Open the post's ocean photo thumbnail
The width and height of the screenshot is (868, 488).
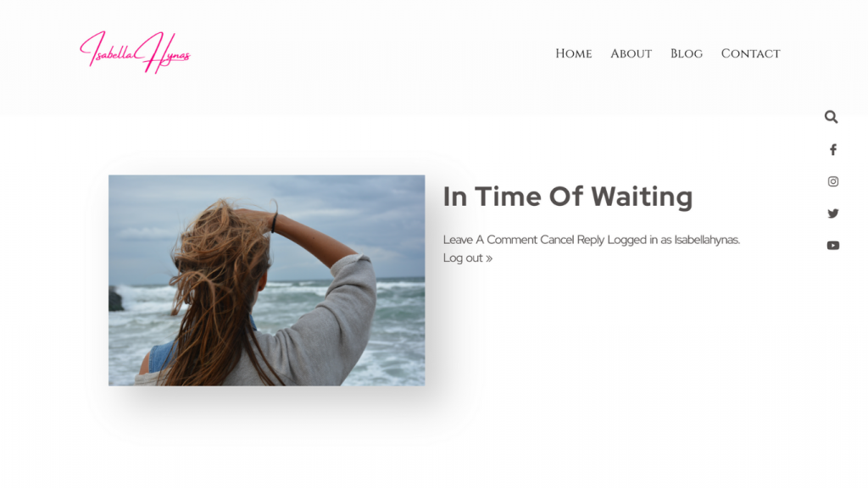pyautogui.click(x=267, y=280)
